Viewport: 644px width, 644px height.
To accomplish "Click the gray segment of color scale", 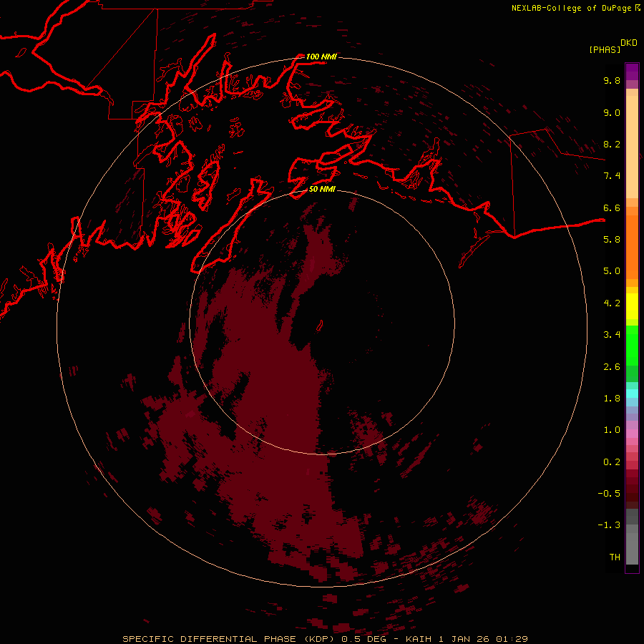I will pyautogui.click(x=632, y=537).
